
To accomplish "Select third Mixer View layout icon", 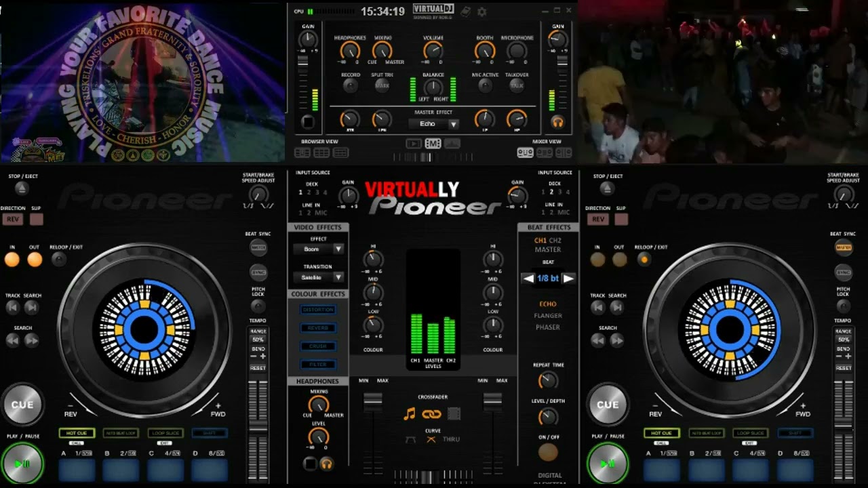I will coord(564,153).
